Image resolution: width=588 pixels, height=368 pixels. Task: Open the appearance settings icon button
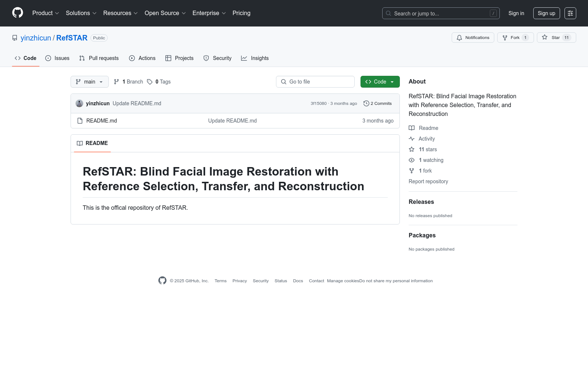pos(570,13)
